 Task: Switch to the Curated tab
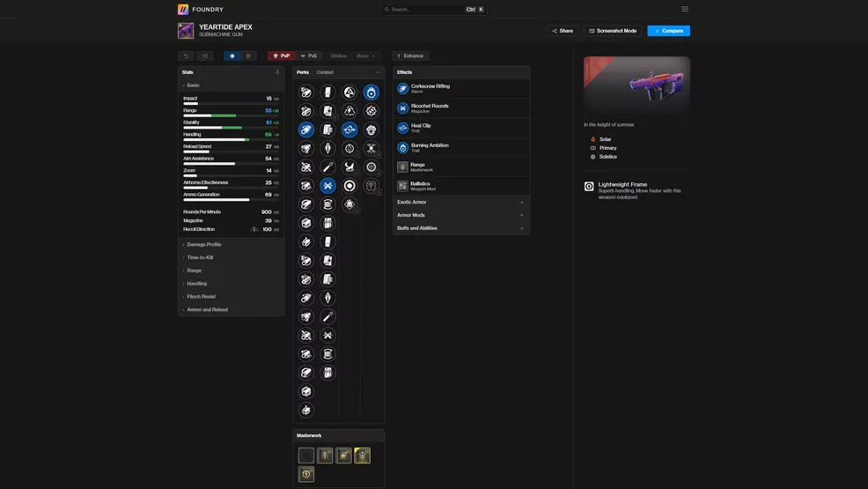point(325,72)
